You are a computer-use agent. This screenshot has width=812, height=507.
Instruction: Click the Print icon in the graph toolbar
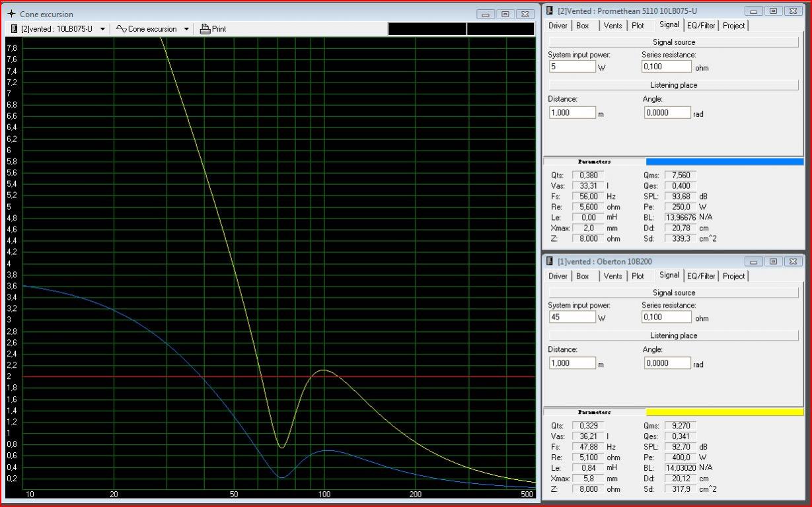(205, 29)
